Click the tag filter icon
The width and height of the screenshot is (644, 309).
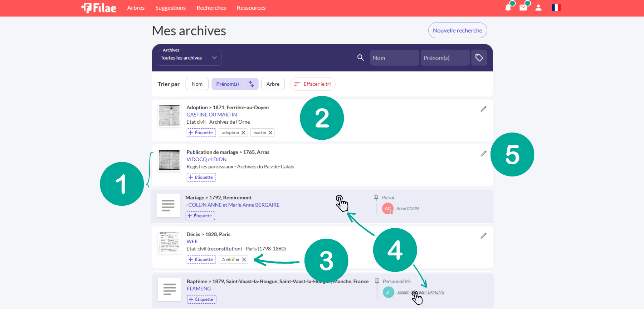479,58
